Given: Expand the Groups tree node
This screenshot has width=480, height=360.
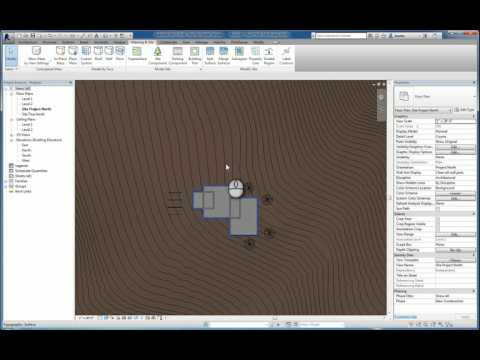Looking at the screenshot, I should (6, 186).
